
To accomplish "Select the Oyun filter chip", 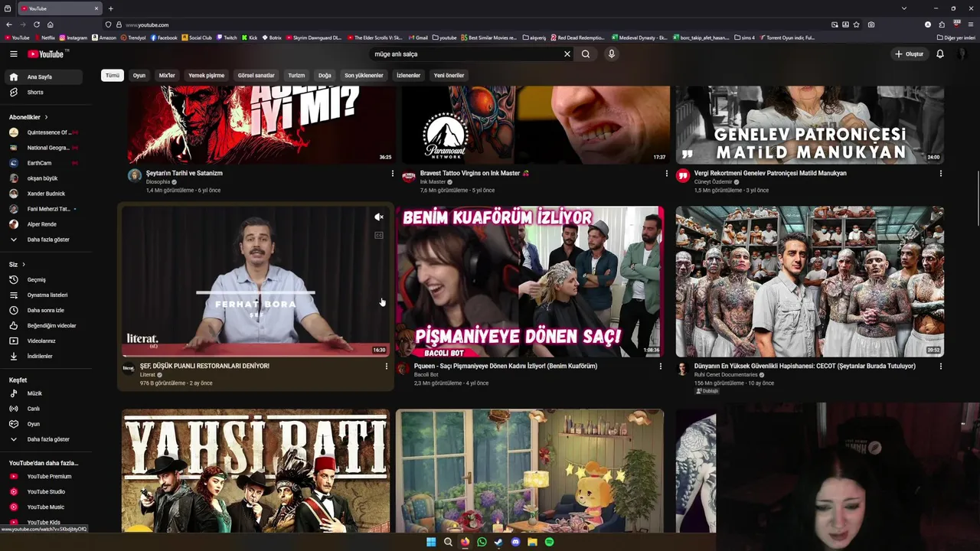I will tap(139, 75).
